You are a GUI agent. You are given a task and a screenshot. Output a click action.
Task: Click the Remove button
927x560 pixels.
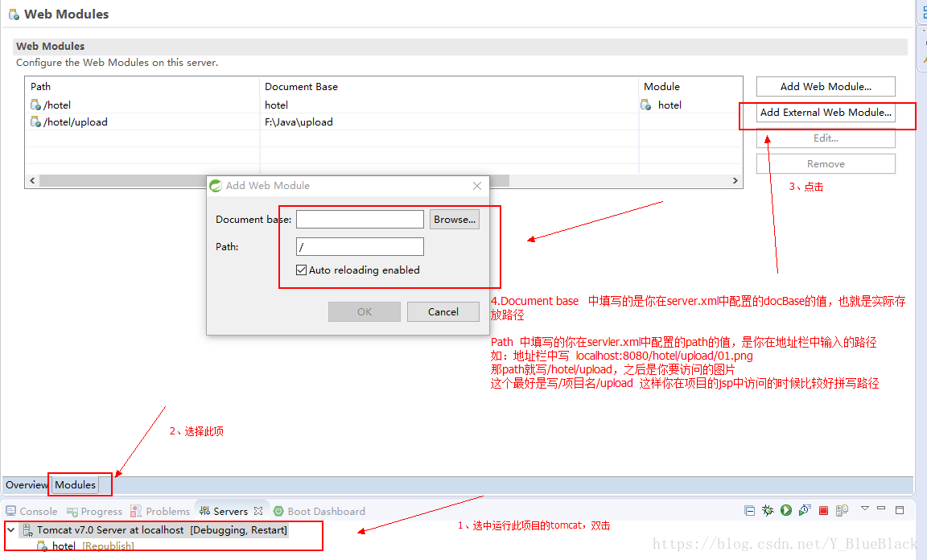point(826,164)
